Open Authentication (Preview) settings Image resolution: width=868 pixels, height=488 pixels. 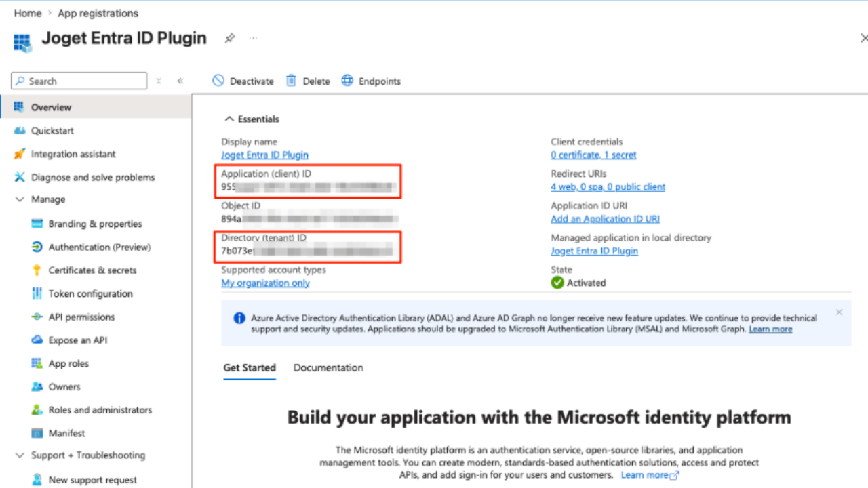[100, 247]
